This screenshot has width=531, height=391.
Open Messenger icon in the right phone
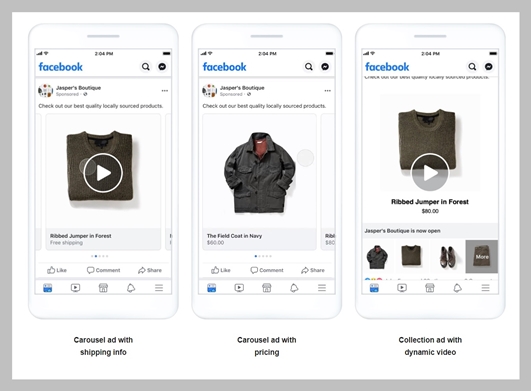tap(489, 67)
